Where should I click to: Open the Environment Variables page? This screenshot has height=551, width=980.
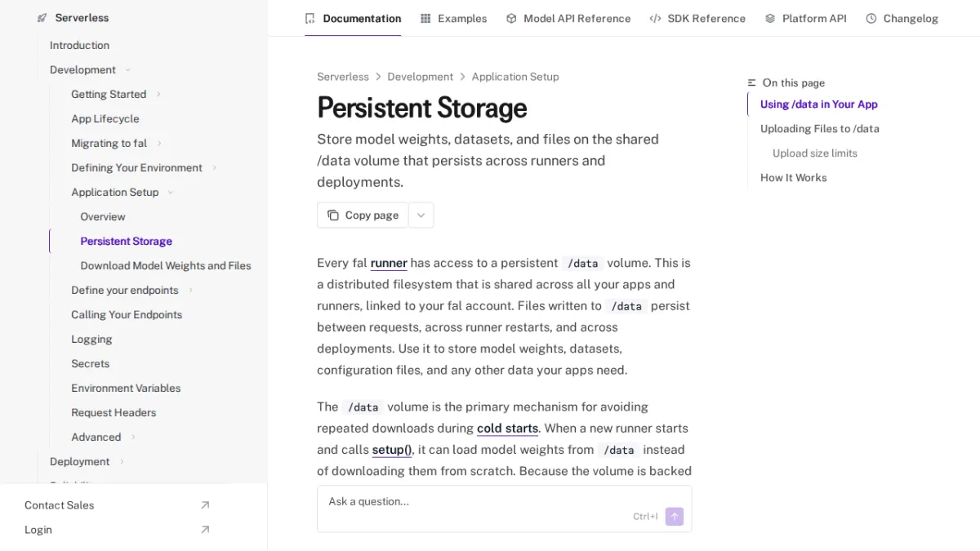(x=126, y=389)
